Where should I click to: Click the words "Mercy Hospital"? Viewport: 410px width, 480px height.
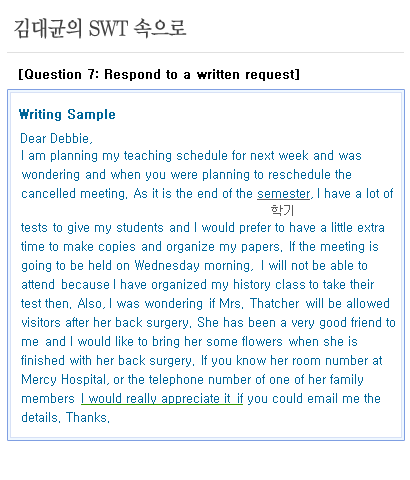click(64, 380)
